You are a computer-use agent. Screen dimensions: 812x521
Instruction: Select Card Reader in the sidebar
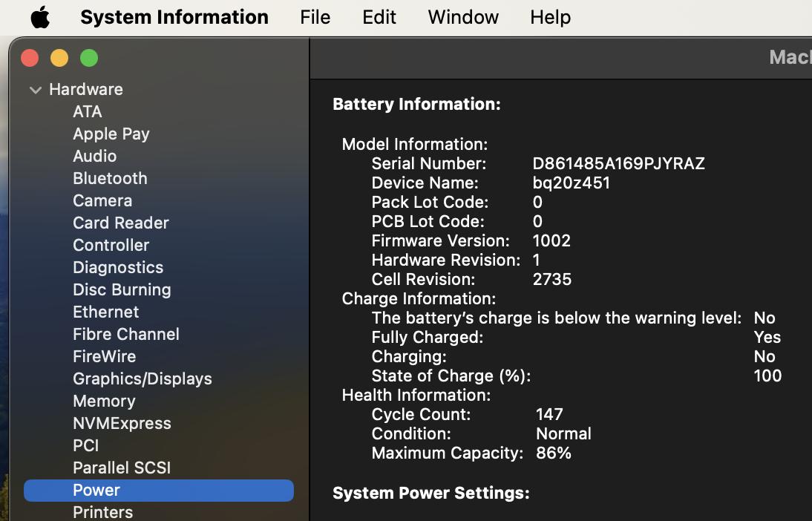[x=121, y=223]
